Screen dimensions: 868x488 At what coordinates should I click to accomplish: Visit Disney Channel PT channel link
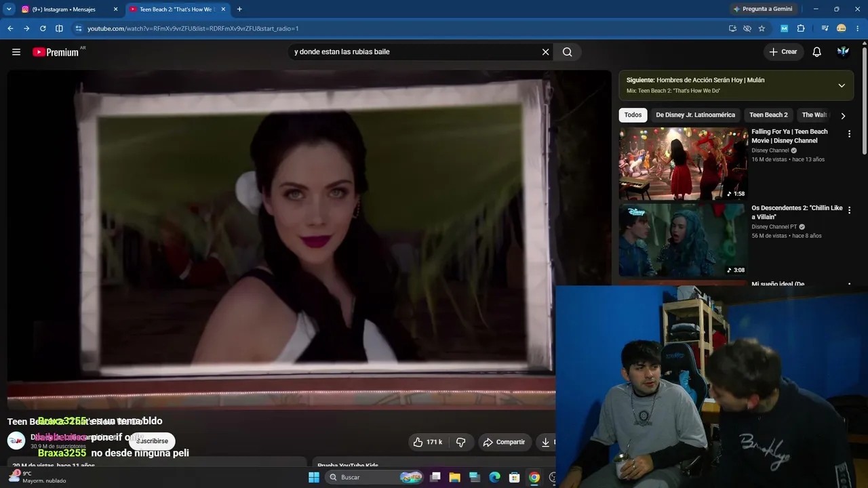774,227
